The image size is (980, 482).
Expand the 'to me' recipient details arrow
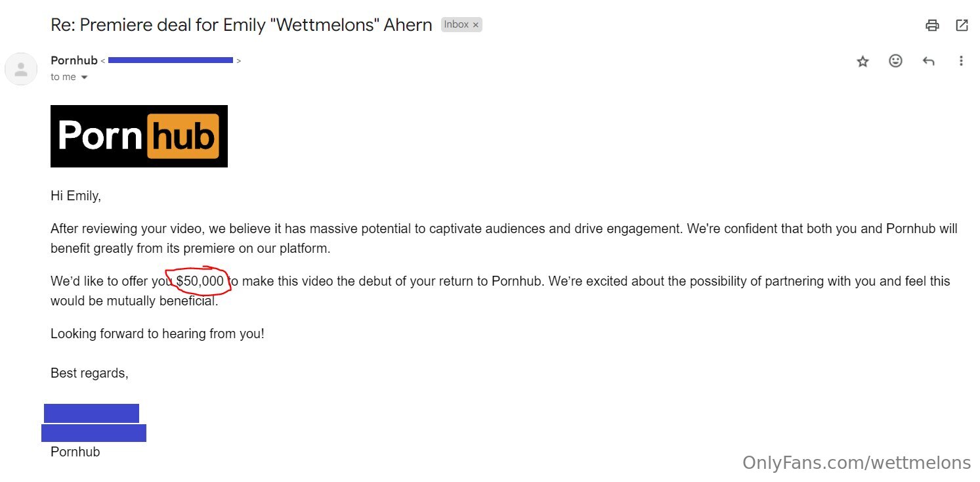(x=84, y=77)
